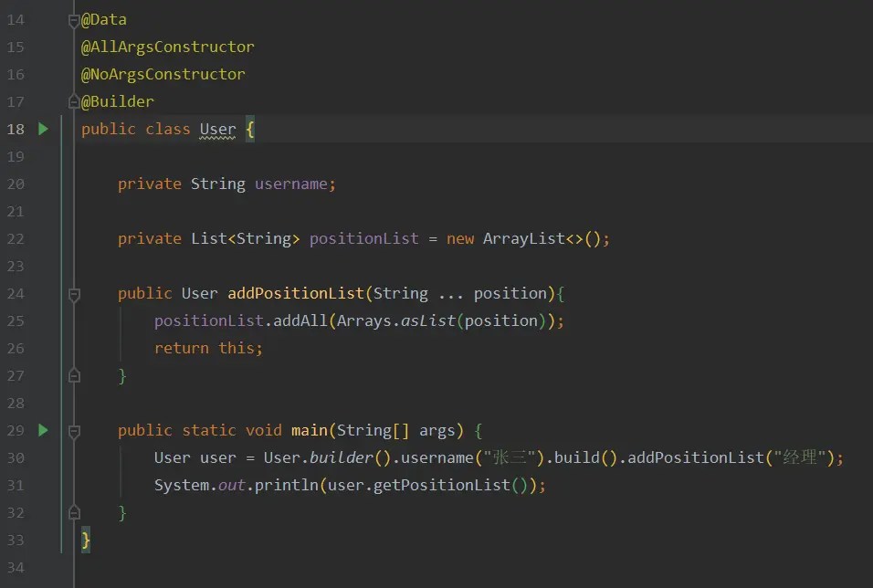The image size is (873, 588).
Task: Collapse the main method using its fold arrow
Action: click(73, 429)
